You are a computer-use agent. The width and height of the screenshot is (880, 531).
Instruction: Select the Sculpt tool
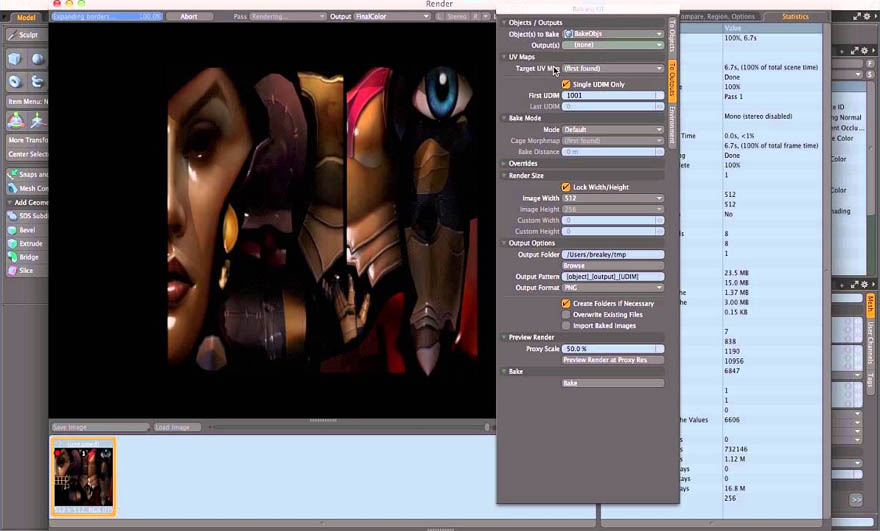tap(26, 35)
